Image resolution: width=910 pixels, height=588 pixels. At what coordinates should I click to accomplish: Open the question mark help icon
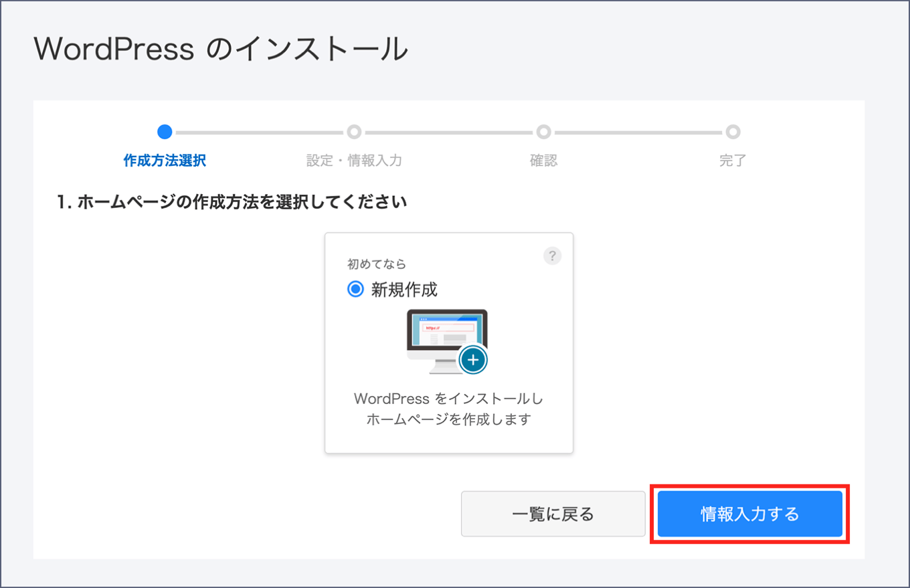[x=552, y=256]
